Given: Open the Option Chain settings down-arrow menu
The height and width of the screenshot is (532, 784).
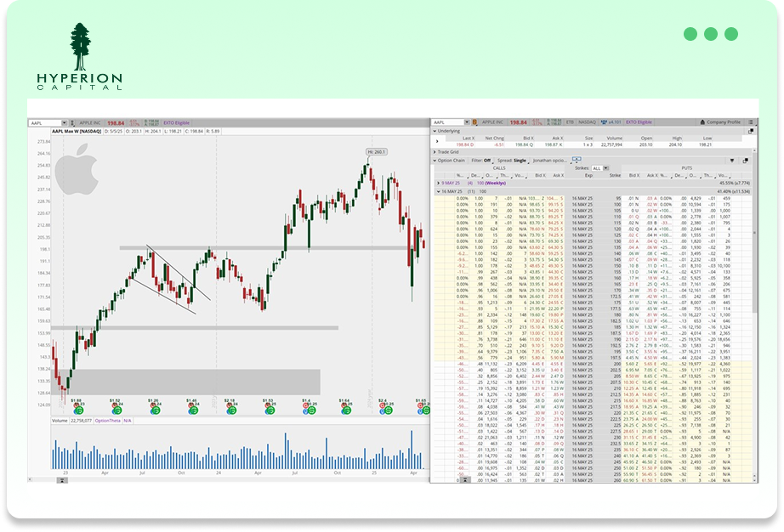Looking at the screenshot, I should pos(732,160).
